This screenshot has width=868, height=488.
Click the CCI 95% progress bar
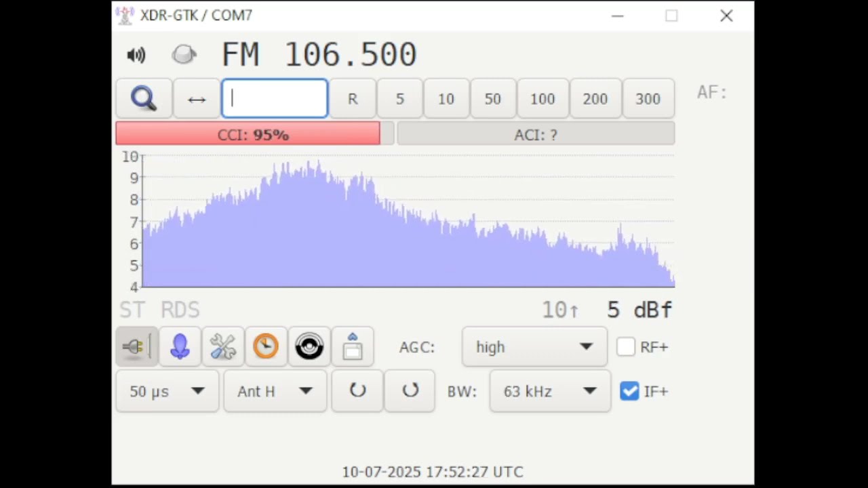254,134
